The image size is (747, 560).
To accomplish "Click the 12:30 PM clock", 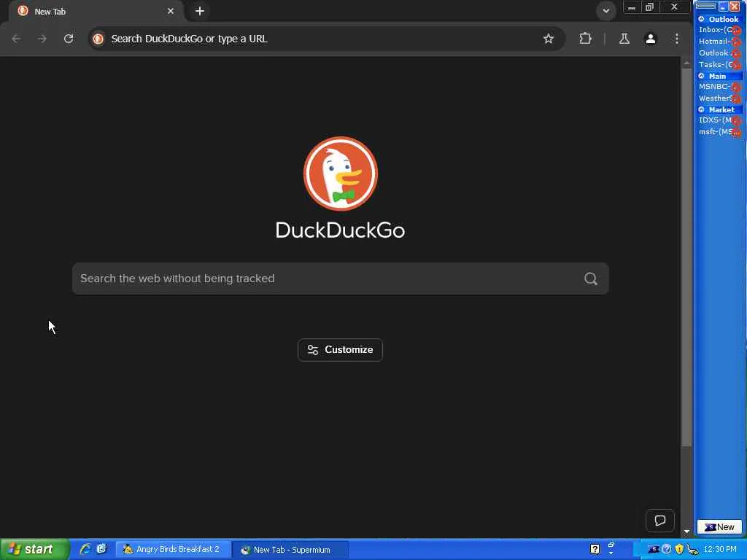I will 720,549.
